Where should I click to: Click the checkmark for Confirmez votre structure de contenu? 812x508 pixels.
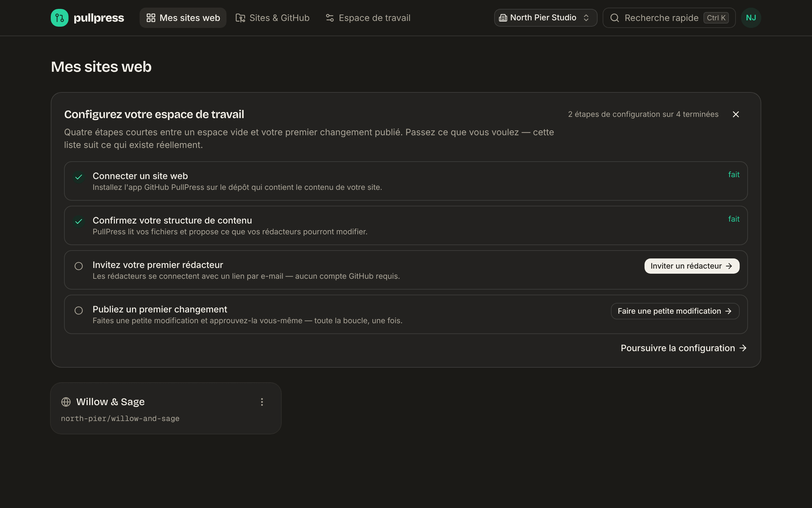[x=79, y=221]
